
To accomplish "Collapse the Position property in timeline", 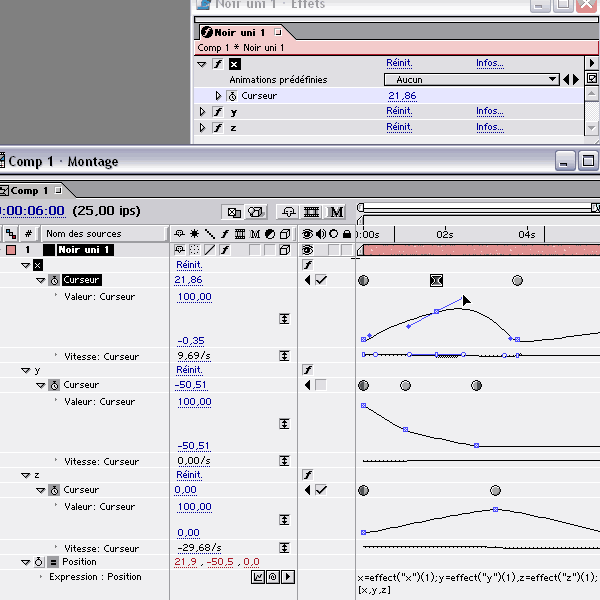I will [x=26, y=562].
